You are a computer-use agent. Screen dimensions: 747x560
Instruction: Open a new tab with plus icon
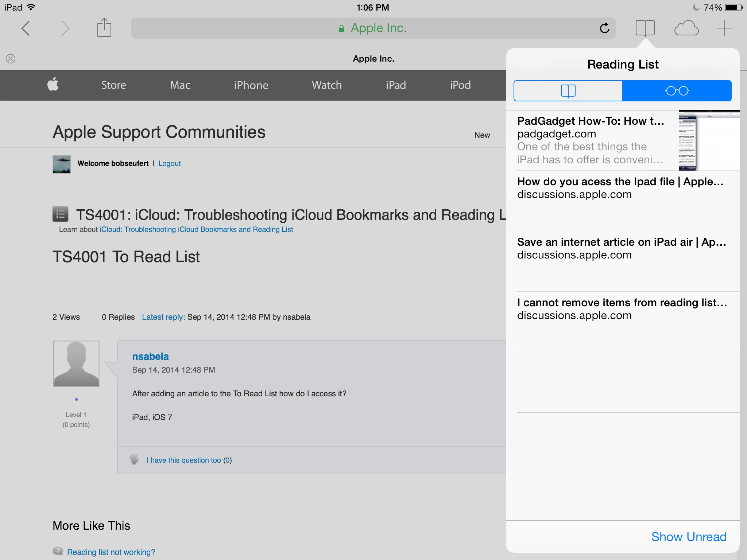pyautogui.click(x=724, y=28)
